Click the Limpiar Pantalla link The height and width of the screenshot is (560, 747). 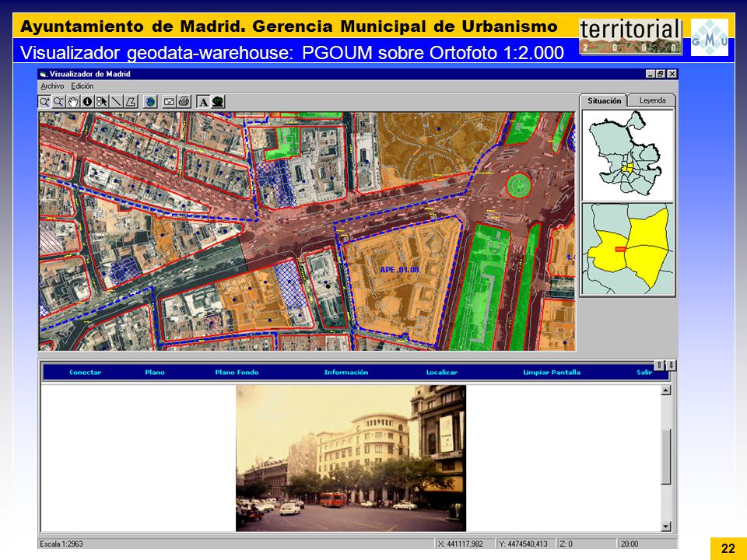pyautogui.click(x=552, y=373)
